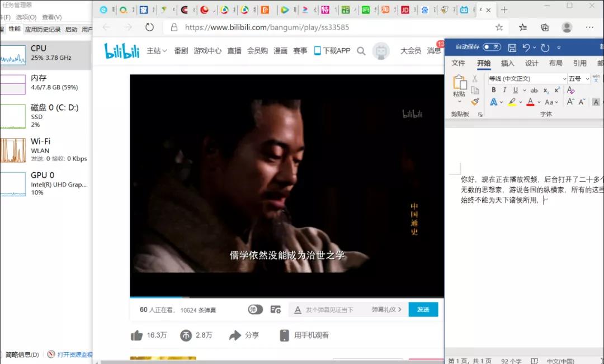
Task: Click the Save icon in Word's title bar
Action: click(512, 48)
